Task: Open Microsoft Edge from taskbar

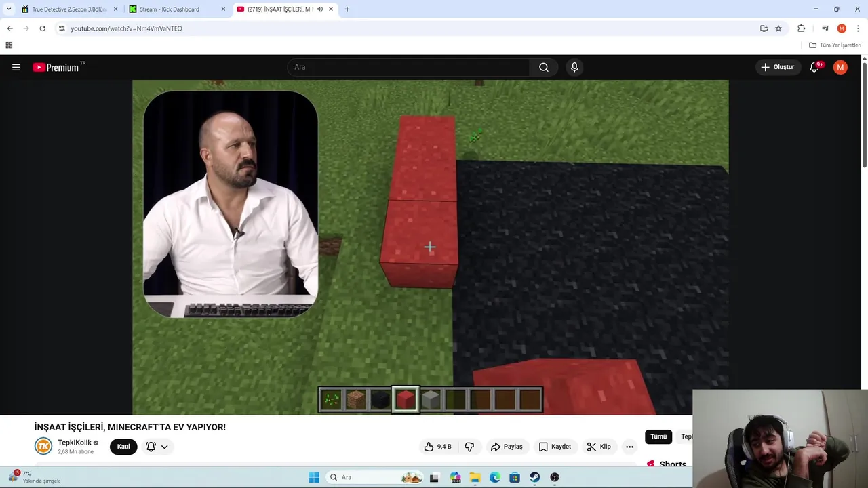Action: [x=495, y=477]
